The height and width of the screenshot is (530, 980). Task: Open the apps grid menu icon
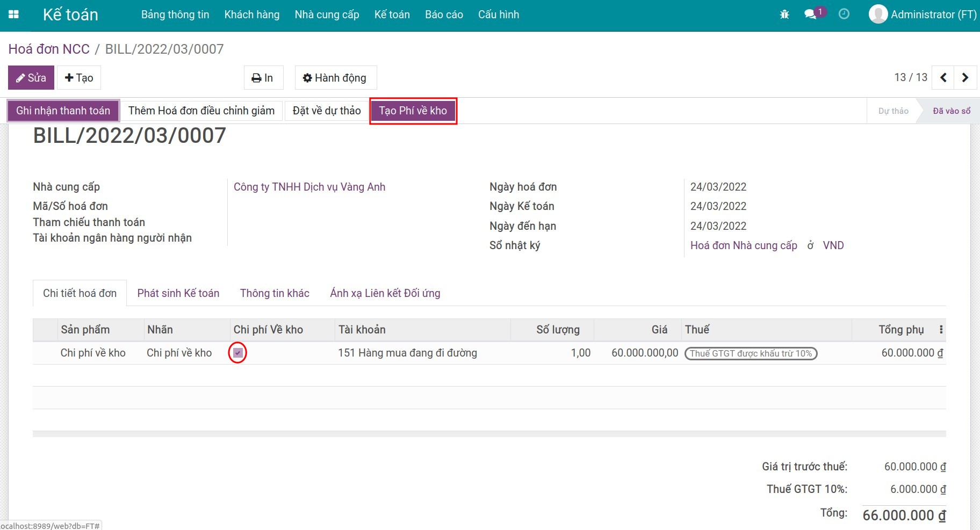click(x=14, y=14)
